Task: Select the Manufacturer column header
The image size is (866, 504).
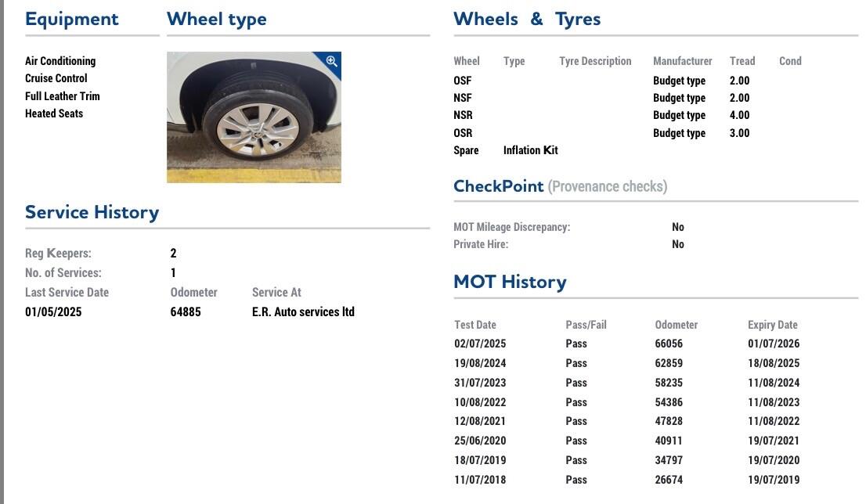Action: [x=682, y=61]
